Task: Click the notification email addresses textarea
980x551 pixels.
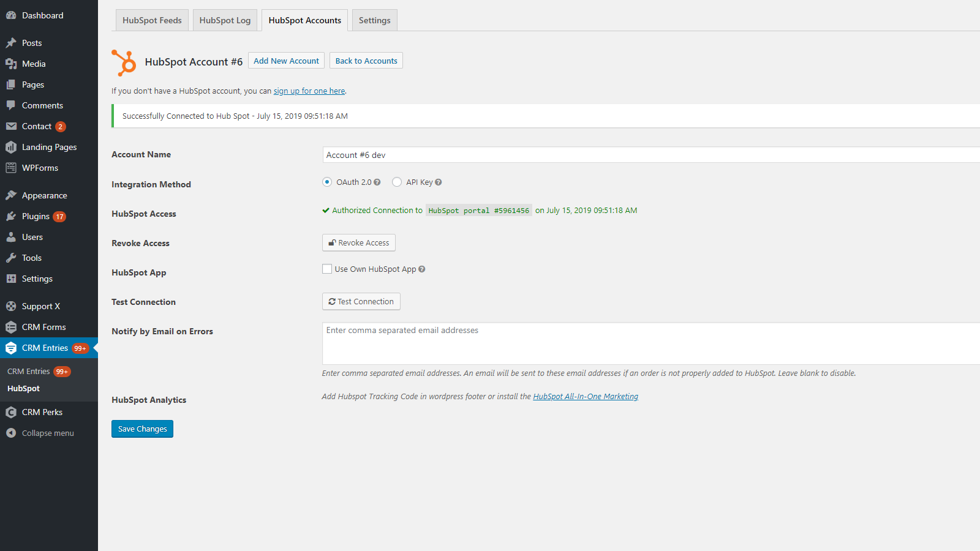Action: coord(651,343)
